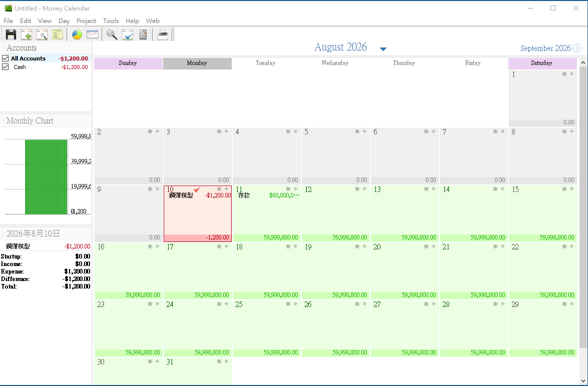Print using the printer icon

[162, 34]
